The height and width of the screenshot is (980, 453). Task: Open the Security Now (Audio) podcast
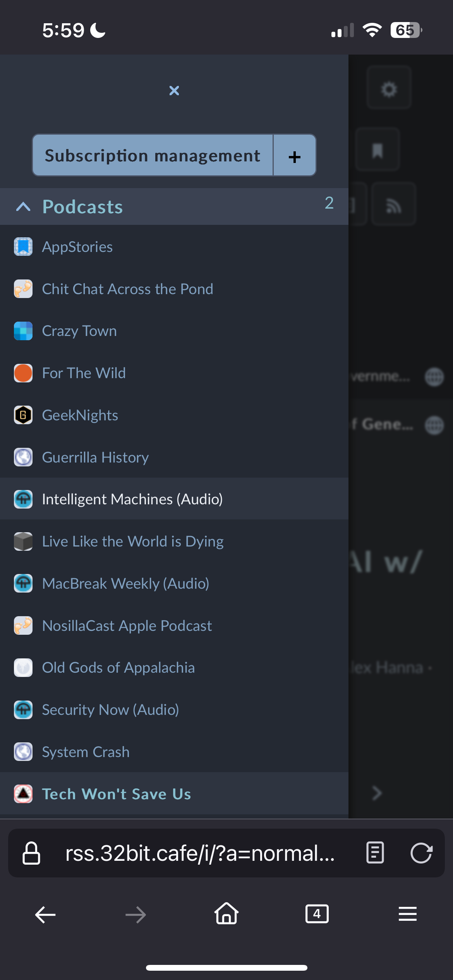tap(110, 710)
